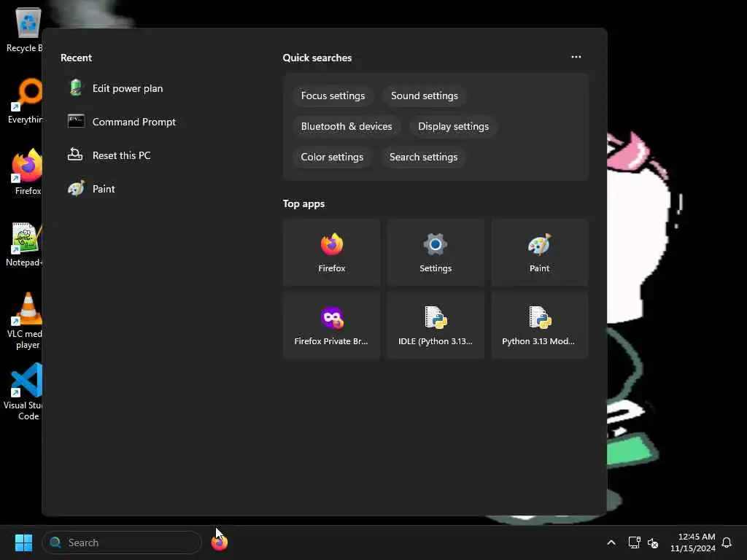Select the Color settings chip
Screen dimensions: 747x560
332,157
